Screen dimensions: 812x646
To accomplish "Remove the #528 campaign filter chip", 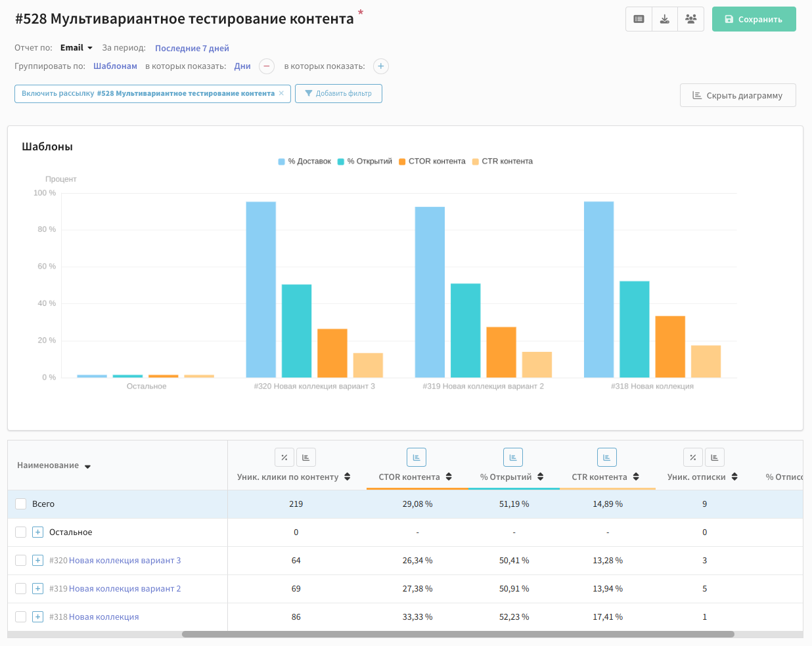I will 281,93.
